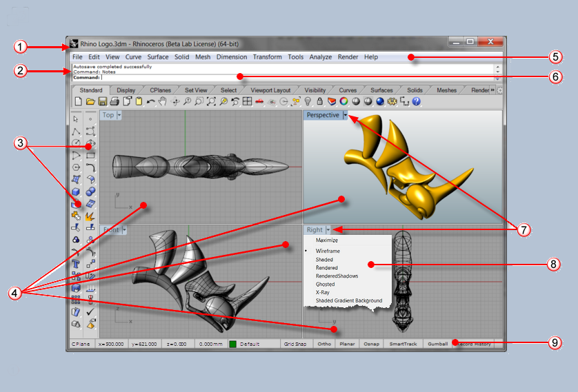Open the Analyze menu
This screenshot has height=392, width=578.
tap(320, 57)
